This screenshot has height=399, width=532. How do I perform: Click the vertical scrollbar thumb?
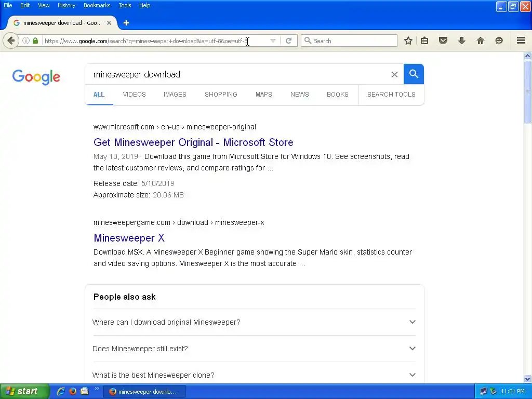click(527, 92)
